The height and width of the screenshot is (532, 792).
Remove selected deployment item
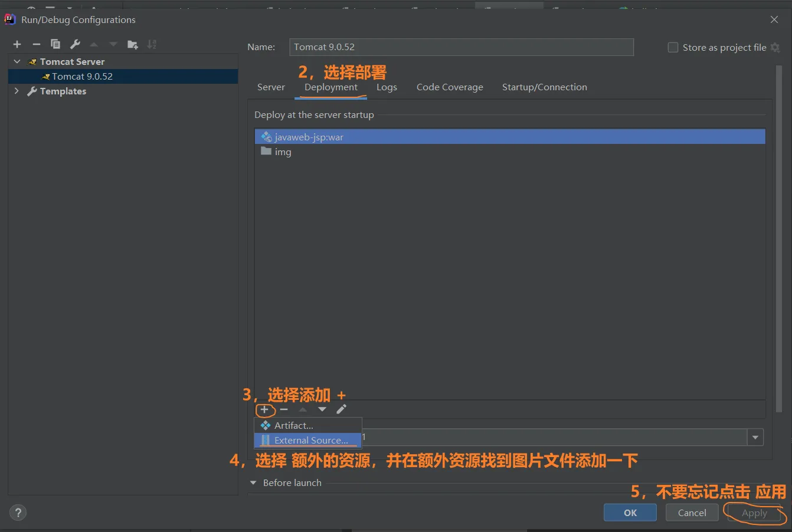[x=284, y=409]
